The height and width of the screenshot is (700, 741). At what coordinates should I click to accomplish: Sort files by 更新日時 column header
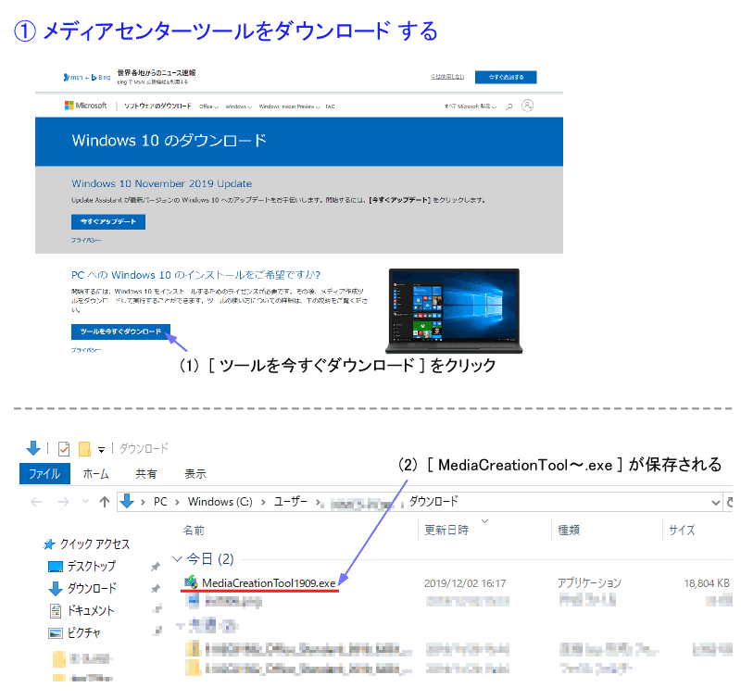446,530
